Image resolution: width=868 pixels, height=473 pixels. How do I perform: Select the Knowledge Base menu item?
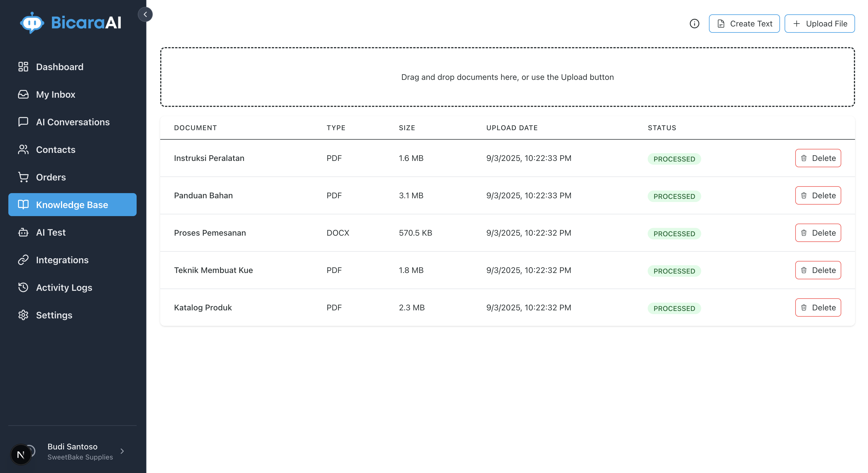(x=72, y=204)
